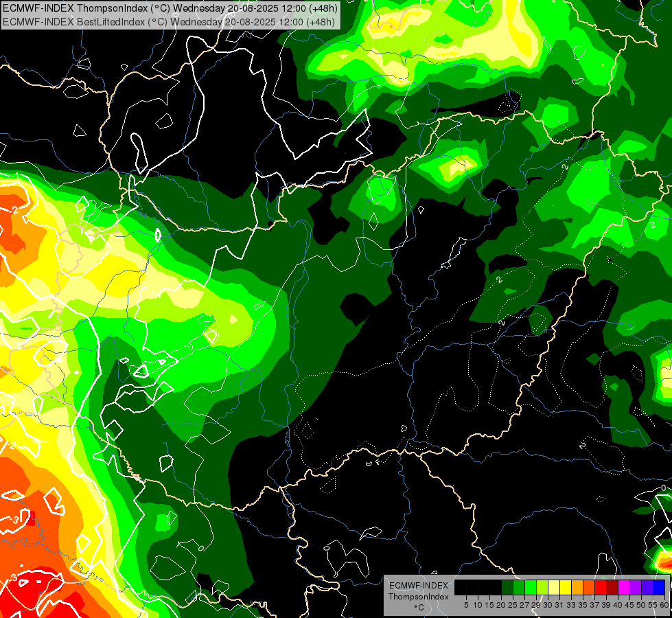The image size is (672, 618).
Task: Select the yellow 31–33 legend swatch
Action: pyautogui.click(x=566, y=587)
